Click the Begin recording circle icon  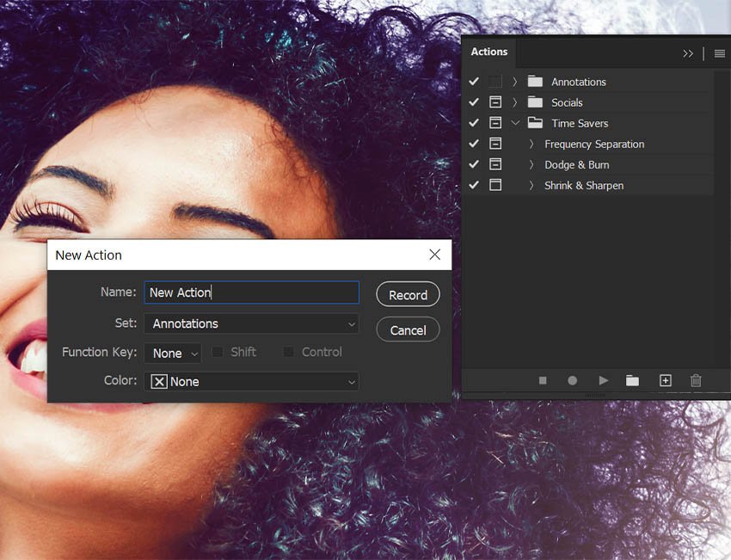(573, 381)
